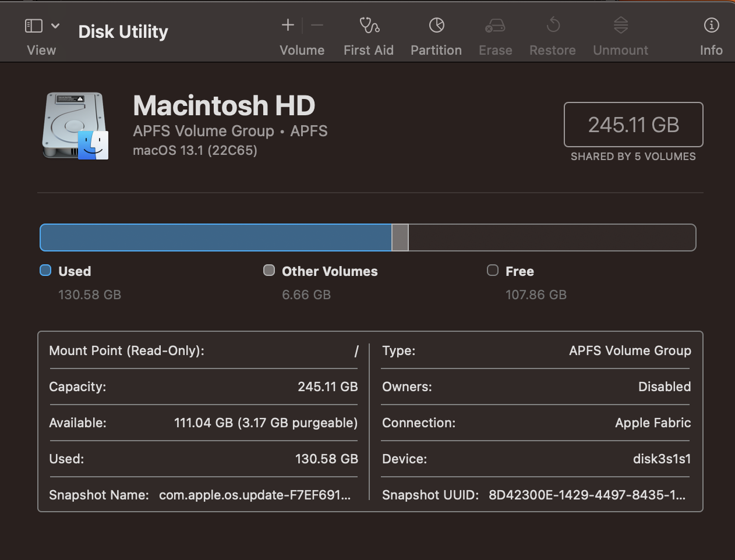Click Type value 'APFS Volume Group'

click(x=630, y=350)
